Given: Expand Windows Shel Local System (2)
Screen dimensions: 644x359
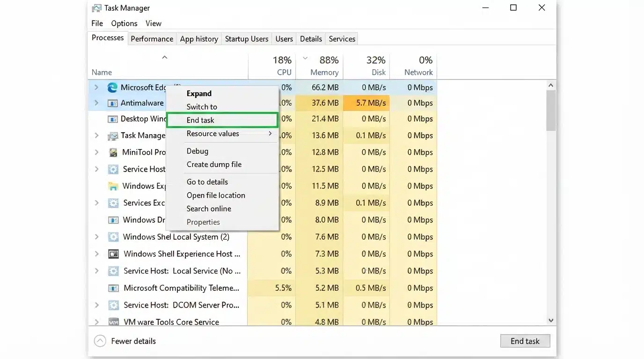Looking at the screenshot, I should point(96,237).
